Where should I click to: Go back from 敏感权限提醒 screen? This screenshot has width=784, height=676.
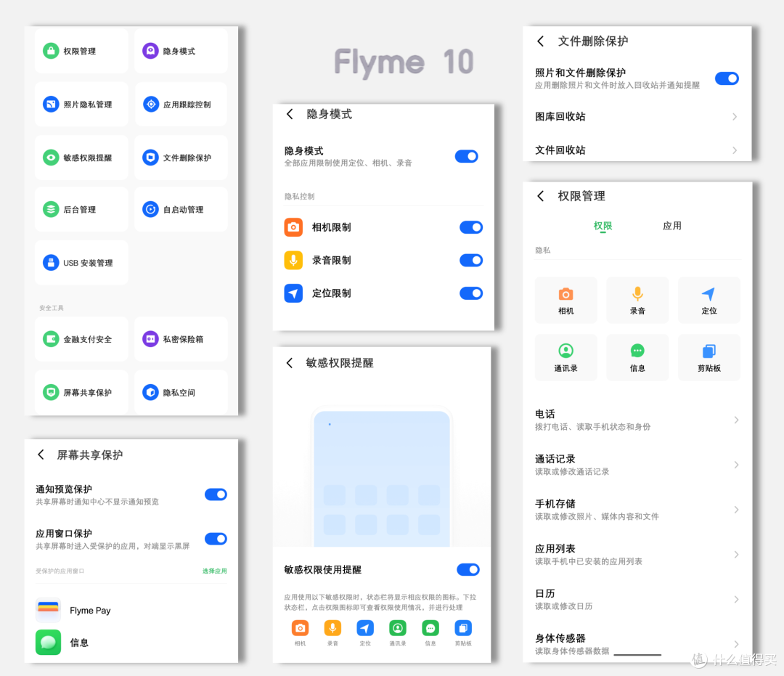coord(290,362)
